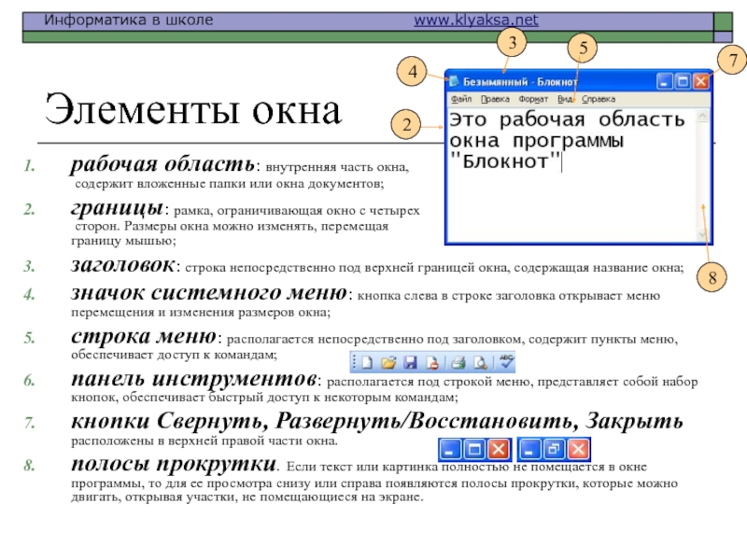This screenshot has height=560, width=747.
Task: Click the New document icon in the toolbar
Action: tap(368, 361)
